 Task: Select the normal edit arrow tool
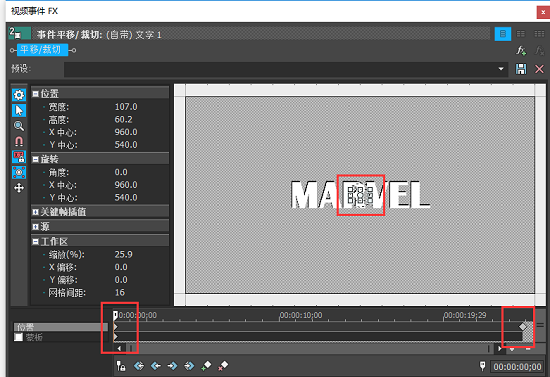(x=19, y=110)
